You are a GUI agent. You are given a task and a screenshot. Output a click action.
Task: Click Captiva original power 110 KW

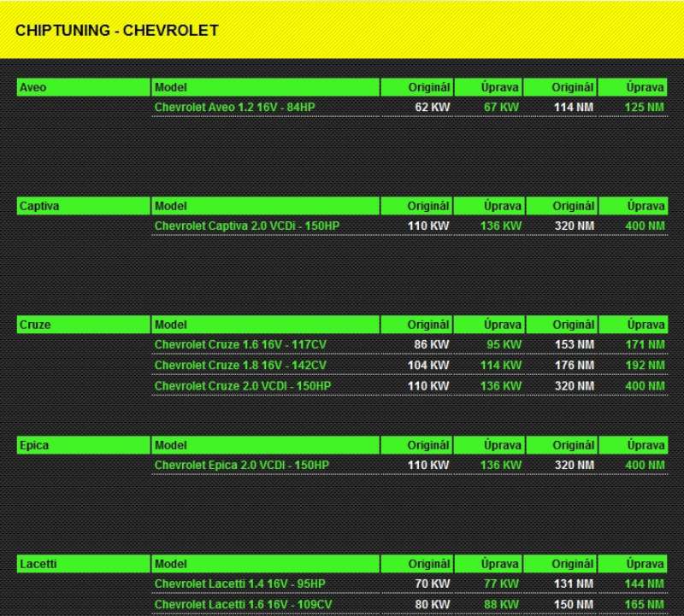pos(428,226)
